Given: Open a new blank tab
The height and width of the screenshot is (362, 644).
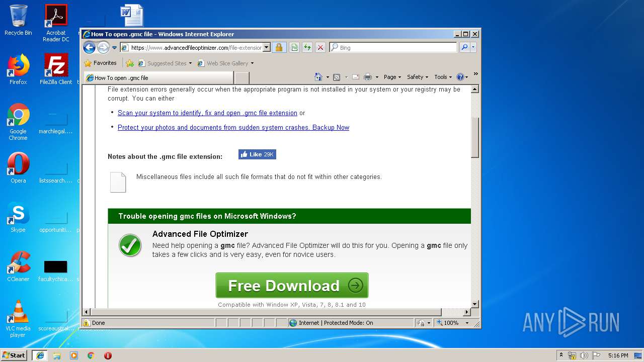Looking at the screenshot, I should 242,78.
